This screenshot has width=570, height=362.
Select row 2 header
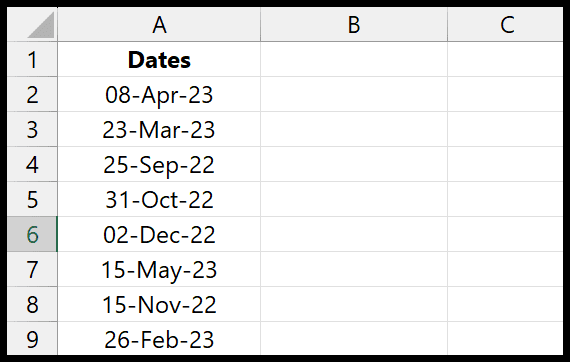pos(32,94)
